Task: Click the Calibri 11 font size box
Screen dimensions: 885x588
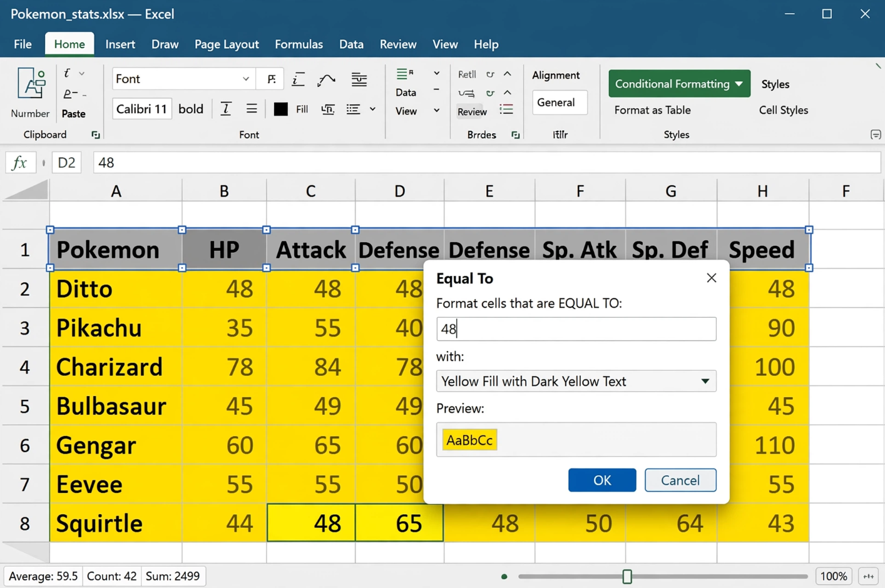Action: click(142, 109)
